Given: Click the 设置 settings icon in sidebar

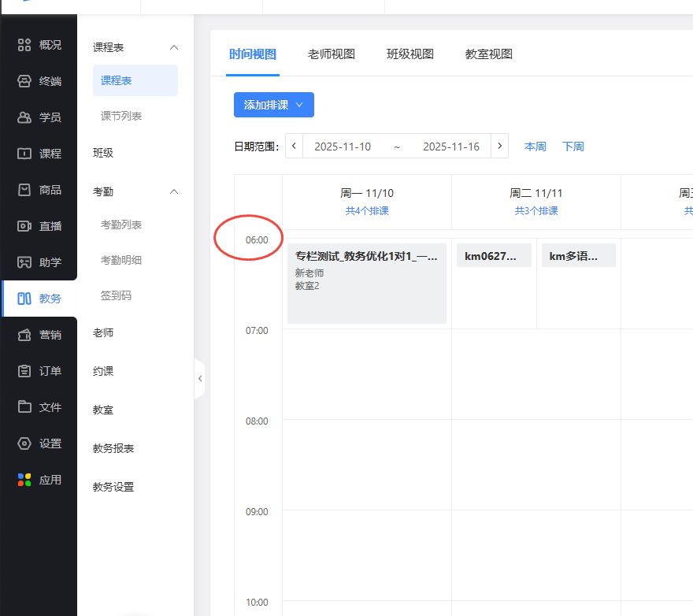Looking at the screenshot, I should 24,443.
